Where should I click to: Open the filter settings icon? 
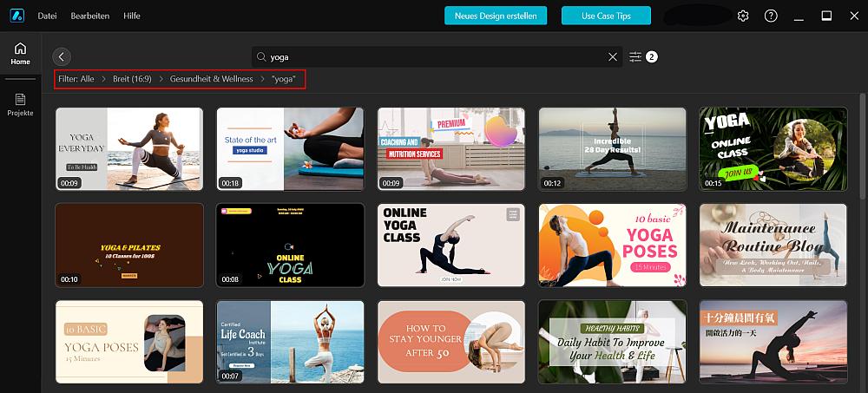635,56
